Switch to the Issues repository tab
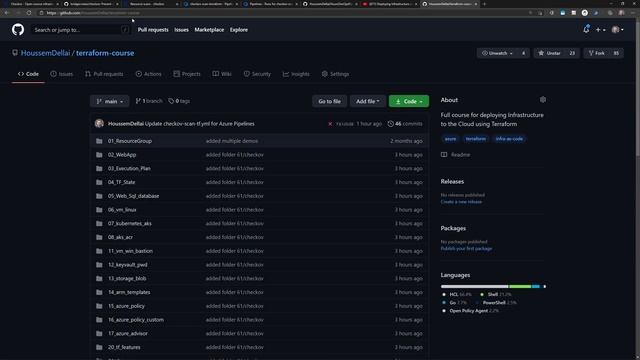The height and width of the screenshot is (360, 640). [62, 74]
